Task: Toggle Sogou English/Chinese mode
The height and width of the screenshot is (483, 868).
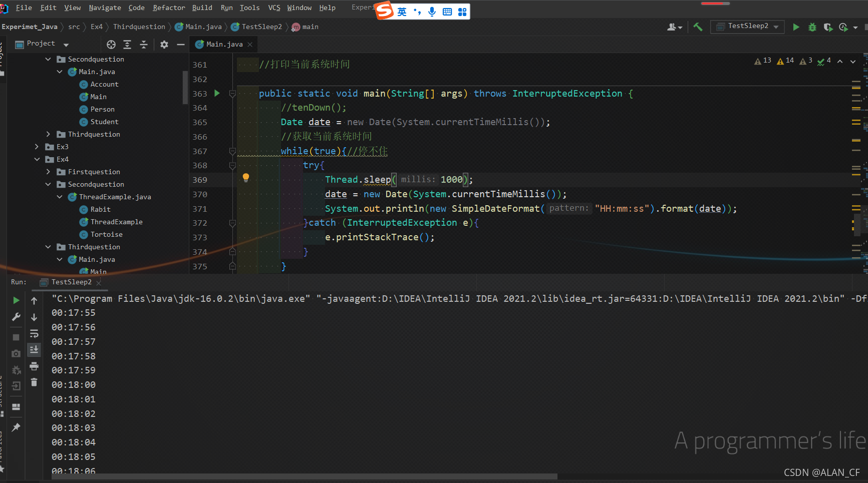Action: 402,12
